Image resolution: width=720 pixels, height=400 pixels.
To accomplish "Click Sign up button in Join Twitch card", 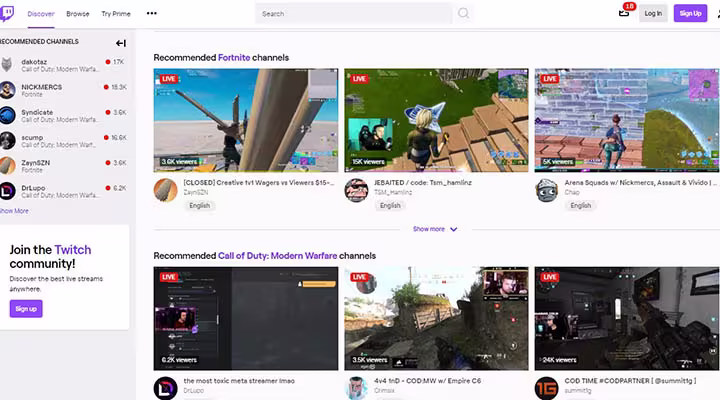I will 26,309.
